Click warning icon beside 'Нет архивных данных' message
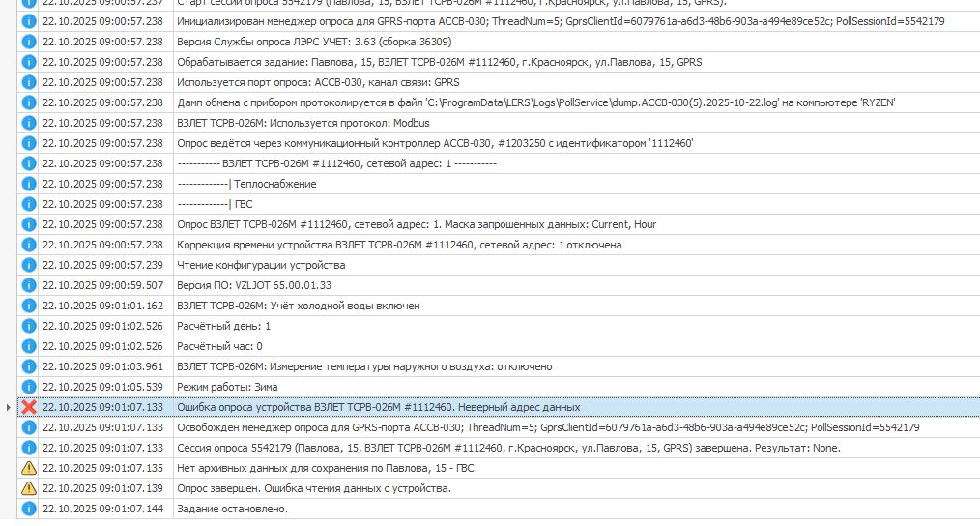 [x=29, y=468]
